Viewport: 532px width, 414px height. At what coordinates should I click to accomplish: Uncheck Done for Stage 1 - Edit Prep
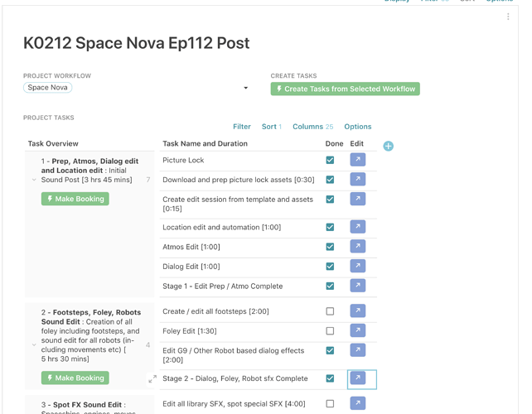coord(330,286)
